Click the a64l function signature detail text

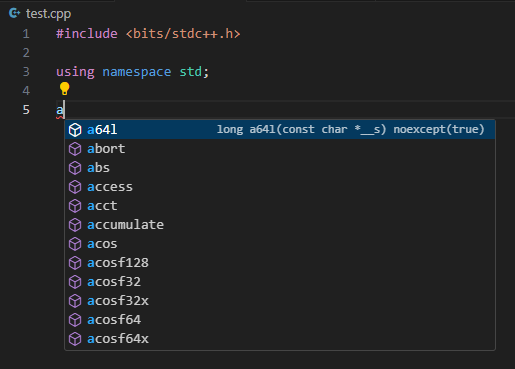point(350,129)
